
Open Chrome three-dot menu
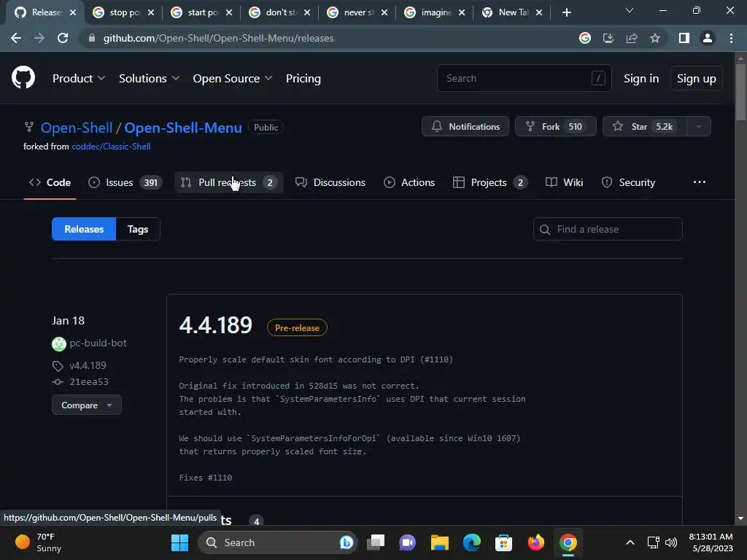click(x=731, y=38)
